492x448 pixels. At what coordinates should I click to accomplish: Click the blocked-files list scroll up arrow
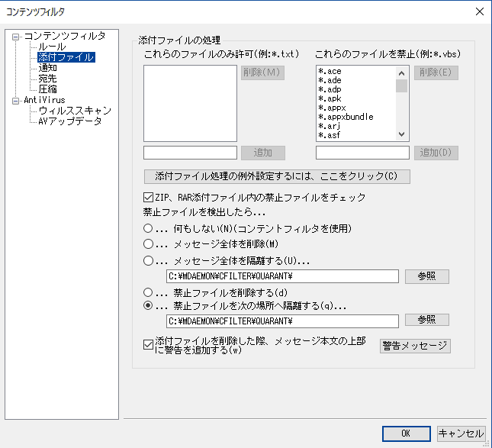402,73
